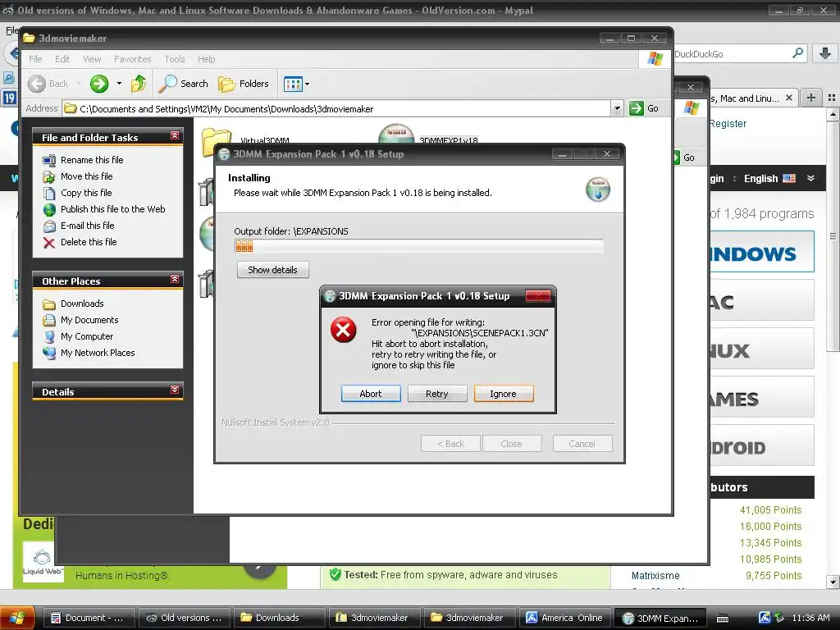Click the green Forward arrow in Explorer
Viewport: 840px width, 630px height.
pos(99,84)
